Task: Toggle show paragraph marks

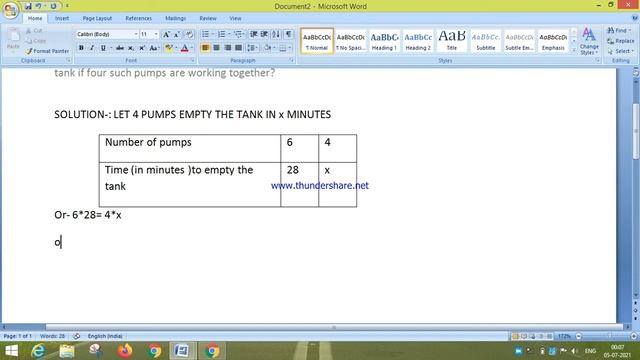Action: [x=289, y=34]
